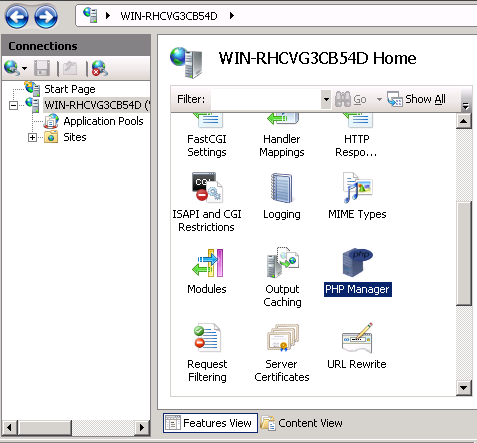Click the Create New Connection globe icon
This screenshot has width=477, height=443.
point(12,68)
